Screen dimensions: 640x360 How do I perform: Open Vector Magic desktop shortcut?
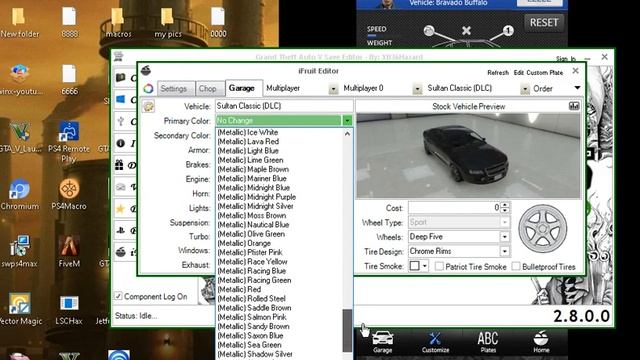(20, 309)
